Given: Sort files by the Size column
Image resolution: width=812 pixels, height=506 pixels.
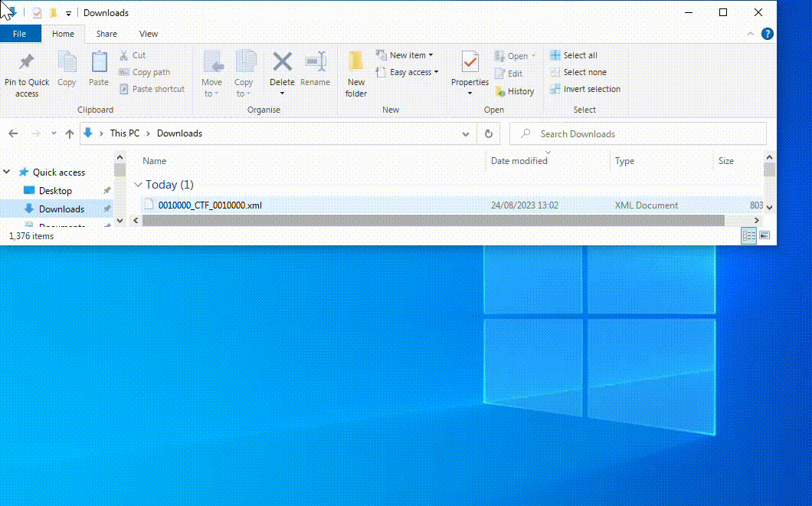Looking at the screenshot, I should (726, 161).
